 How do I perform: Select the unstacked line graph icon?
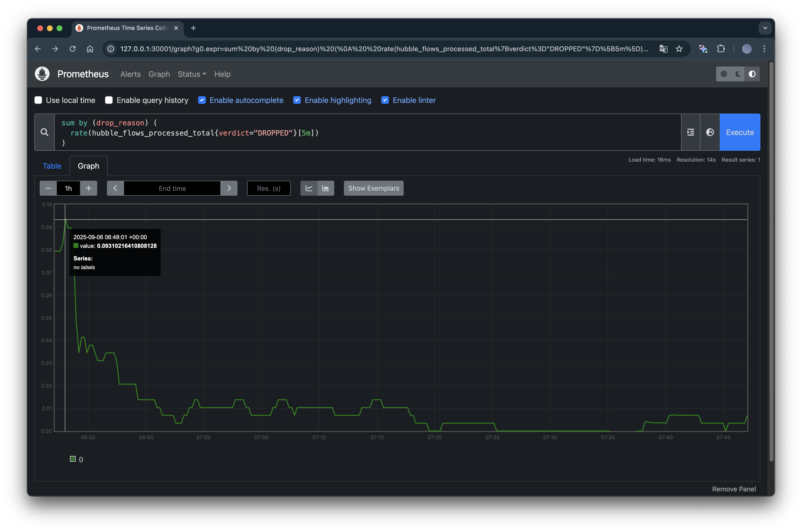click(309, 188)
